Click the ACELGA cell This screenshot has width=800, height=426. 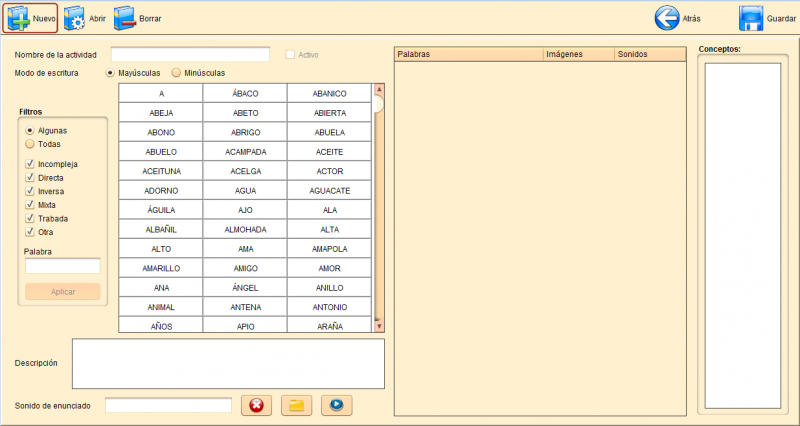pos(245,171)
